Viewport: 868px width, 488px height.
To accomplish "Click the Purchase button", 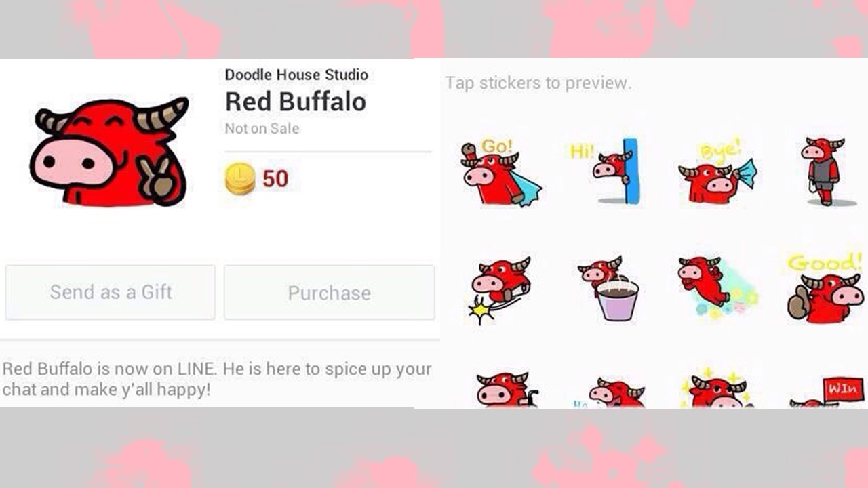I will pyautogui.click(x=329, y=292).
